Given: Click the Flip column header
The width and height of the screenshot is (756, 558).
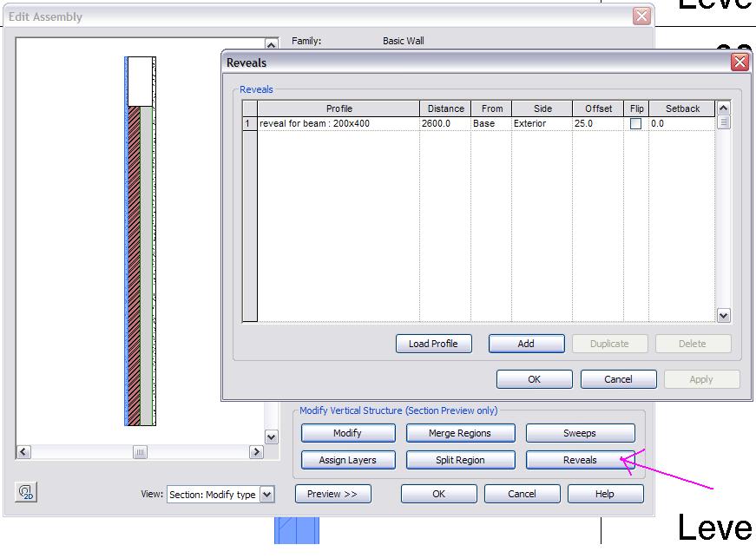Looking at the screenshot, I should tap(636, 108).
